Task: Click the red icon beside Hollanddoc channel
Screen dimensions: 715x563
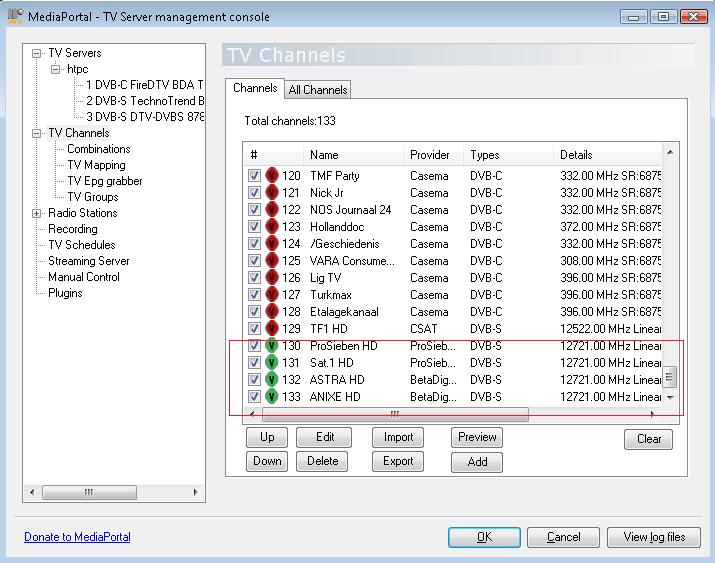Action: tap(272, 227)
